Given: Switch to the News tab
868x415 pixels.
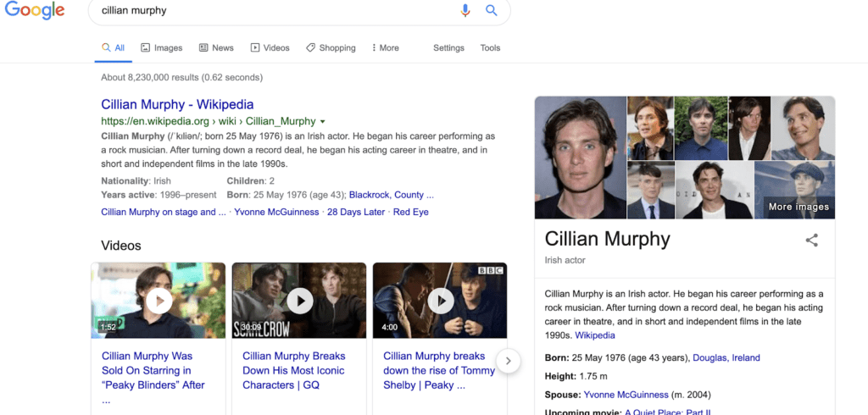Looking at the screenshot, I should 216,48.
